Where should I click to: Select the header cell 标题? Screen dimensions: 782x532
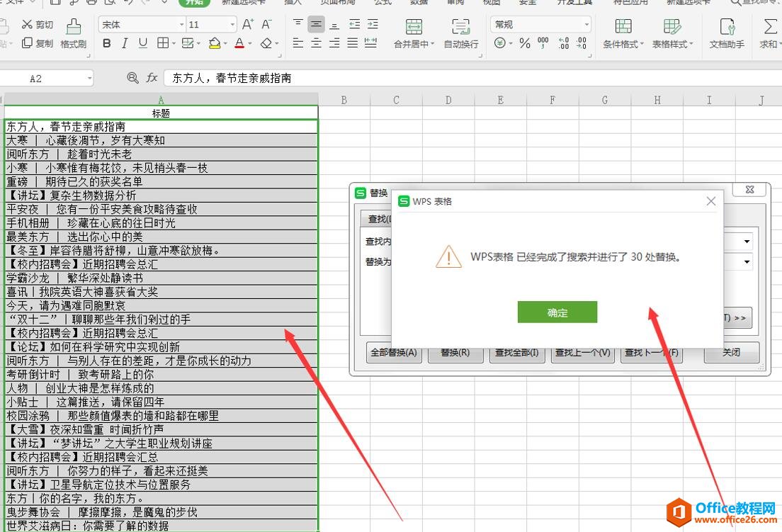[161, 113]
